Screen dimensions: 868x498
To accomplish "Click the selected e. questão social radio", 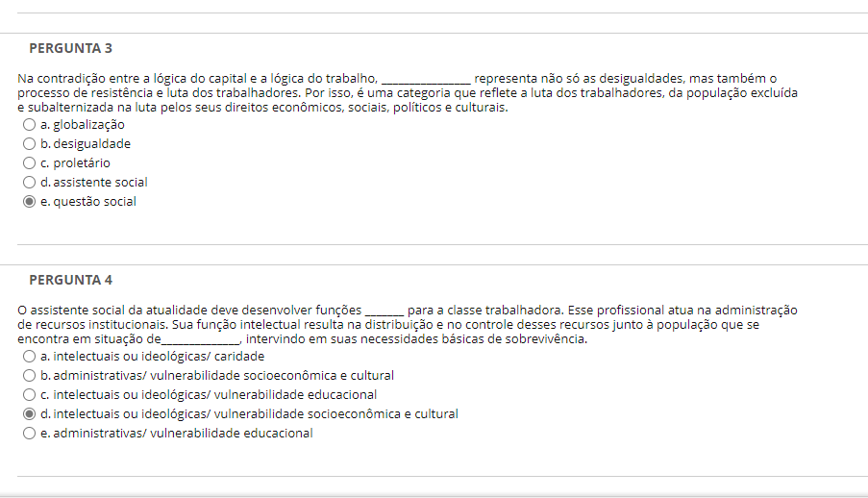I will [30, 202].
